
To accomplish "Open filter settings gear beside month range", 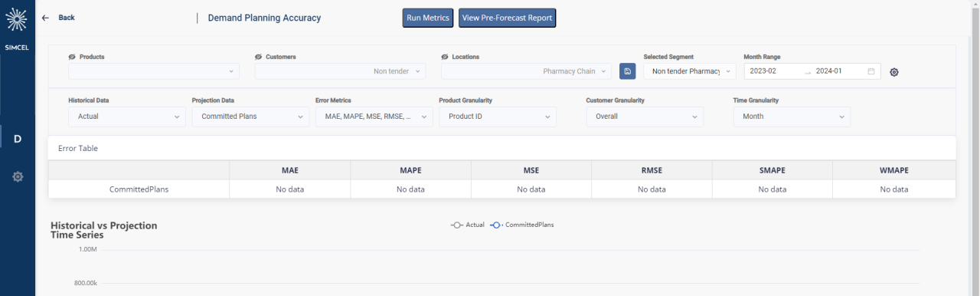I will click(x=893, y=72).
